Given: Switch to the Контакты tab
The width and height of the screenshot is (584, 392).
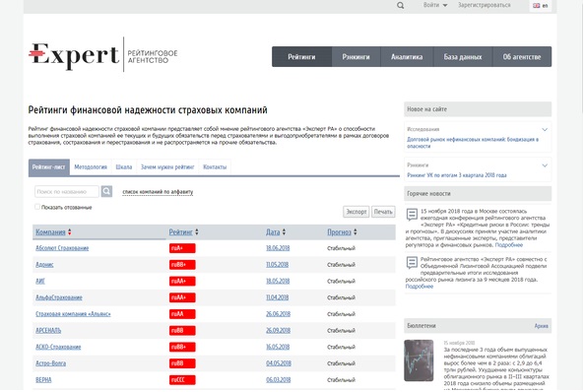Looking at the screenshot, I should coord(215,167).
